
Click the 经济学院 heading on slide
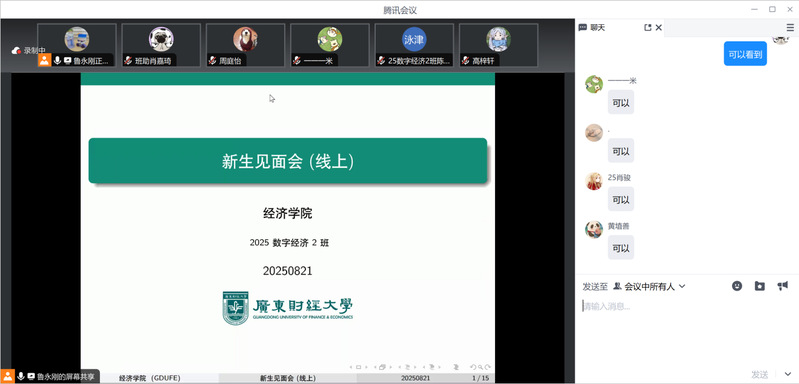tap(287, 214)
